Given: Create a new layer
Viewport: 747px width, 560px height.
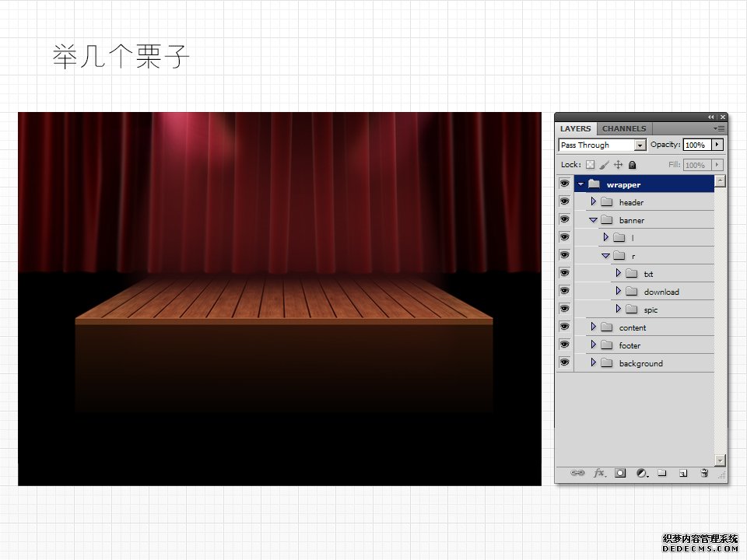Looking at the screenshot, I should coord(683,473).
